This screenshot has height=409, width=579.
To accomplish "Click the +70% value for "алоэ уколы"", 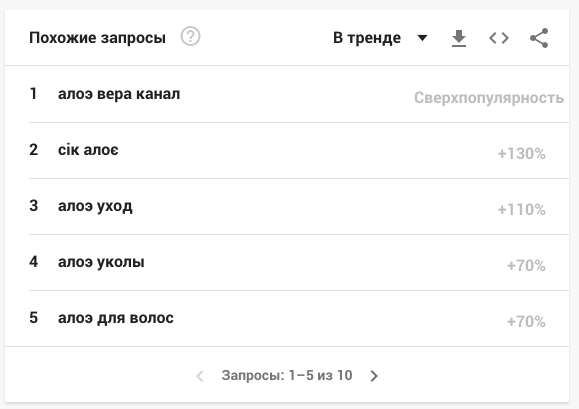I will (x=526, y=265).
